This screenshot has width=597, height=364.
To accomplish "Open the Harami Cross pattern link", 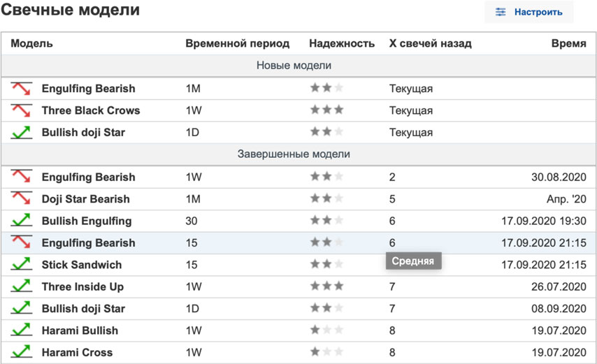I will coord(77,352).
